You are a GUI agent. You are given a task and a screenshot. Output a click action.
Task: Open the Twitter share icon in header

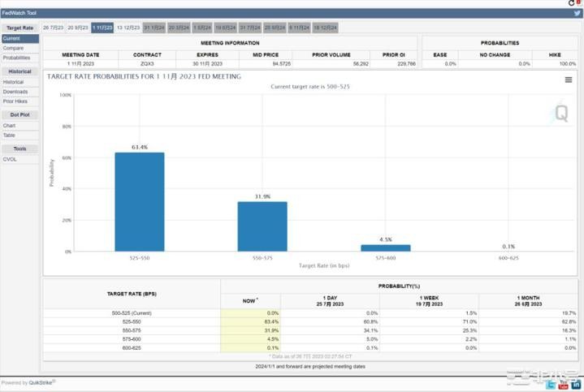point(577,14)
